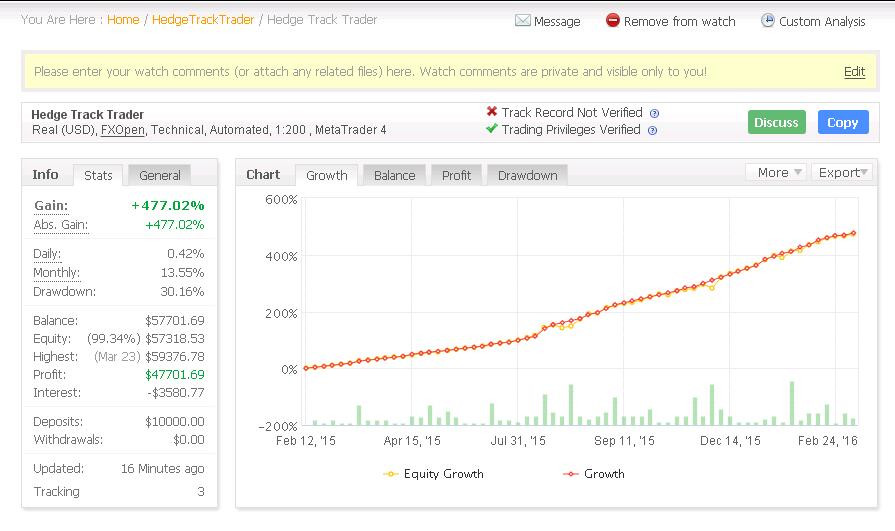895x531 pixels.
Task: Click the Updated 16 Minutes ago text
Action: point(162,469)
